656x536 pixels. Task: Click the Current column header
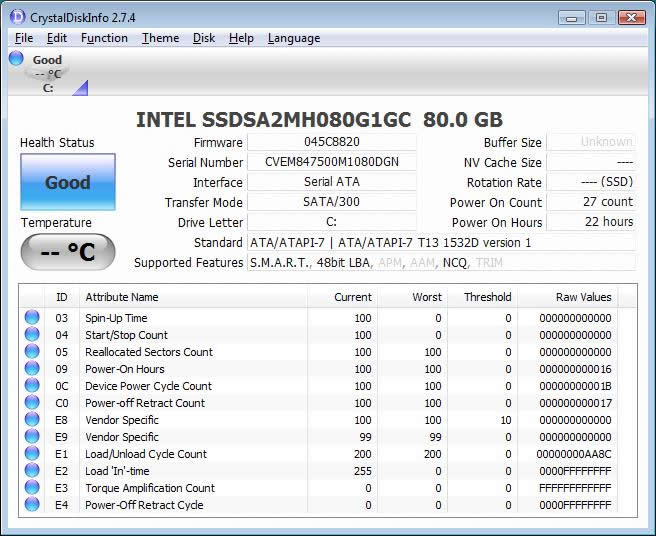343,297
